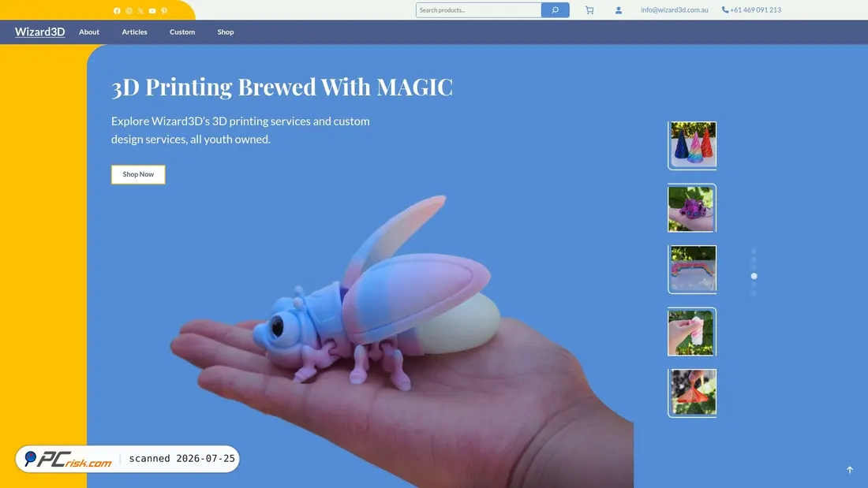Open the X (Twitter) social icon
Screen dimensions: 868x488
pos(140,10)
